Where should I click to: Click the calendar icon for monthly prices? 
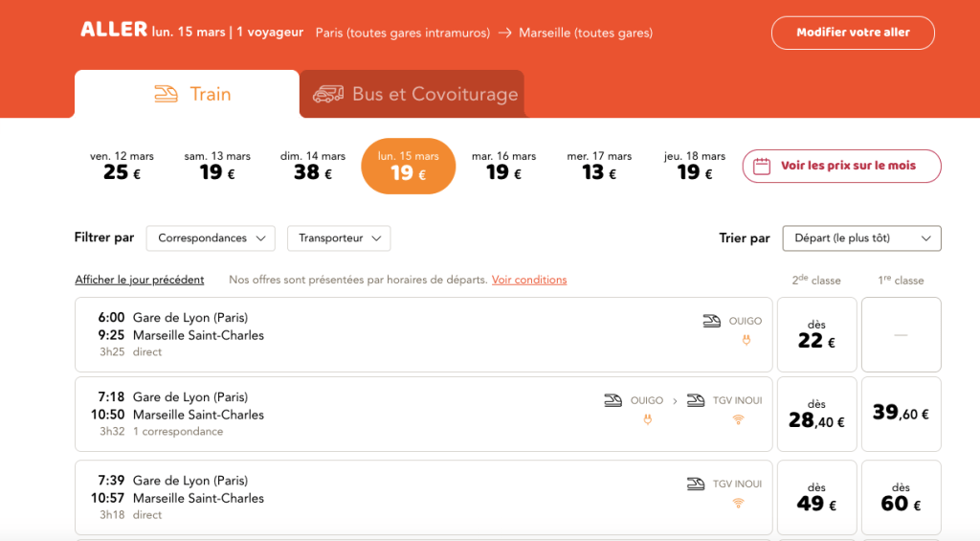point(762,166)
